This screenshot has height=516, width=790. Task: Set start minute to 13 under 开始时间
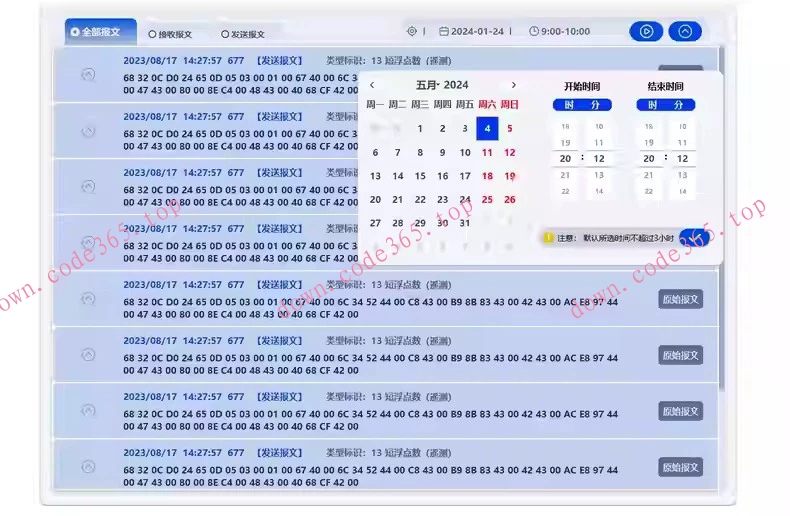[599, 175]
